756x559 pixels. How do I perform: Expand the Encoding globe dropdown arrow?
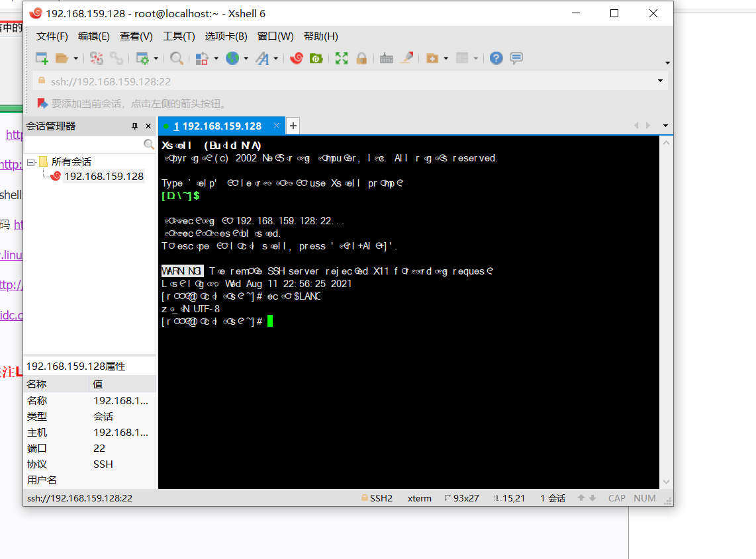246,59
